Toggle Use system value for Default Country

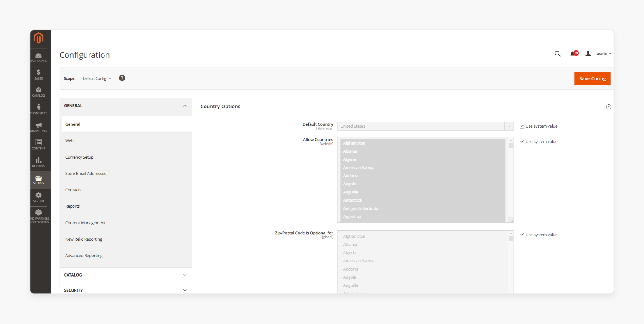[521, 126]
